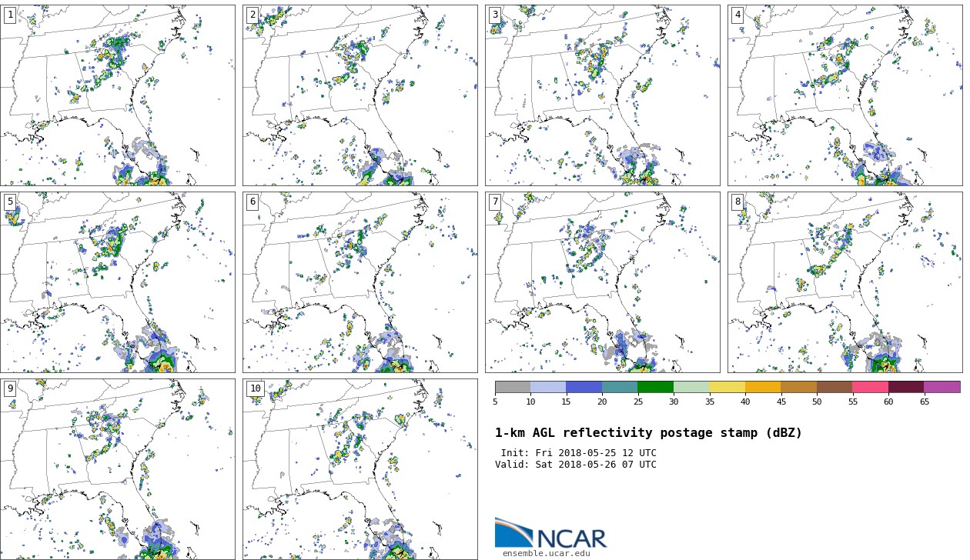Click the light blue 10-15 dBZ swatch

(x=548, y=387)
